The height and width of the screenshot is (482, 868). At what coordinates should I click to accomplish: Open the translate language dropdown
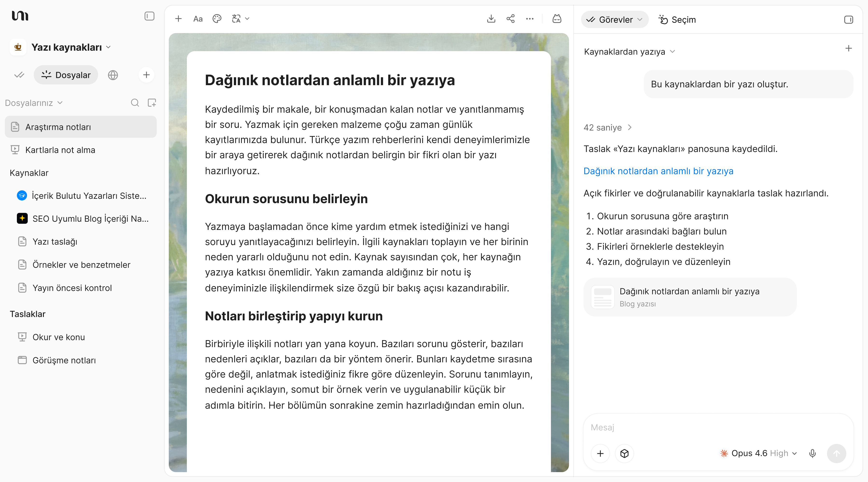241,19
